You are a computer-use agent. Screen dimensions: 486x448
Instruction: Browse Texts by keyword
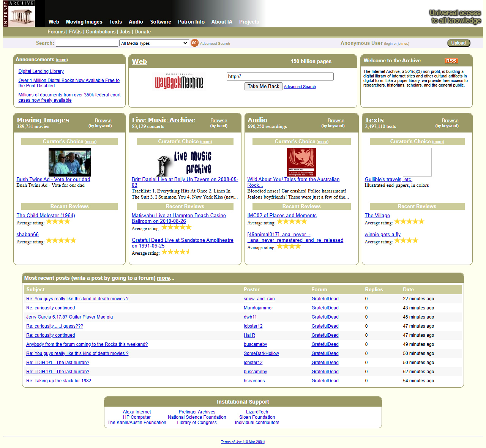tap(450, 121)
